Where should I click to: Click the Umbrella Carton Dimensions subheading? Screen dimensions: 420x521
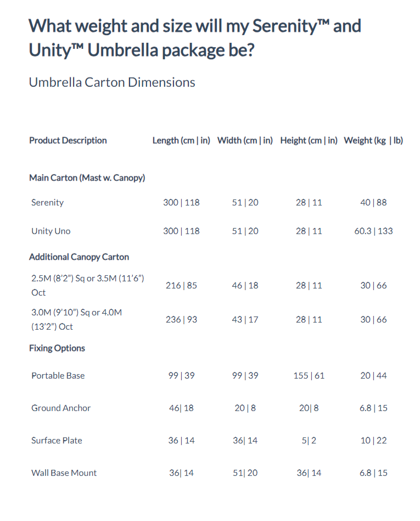tap(111, 82)
